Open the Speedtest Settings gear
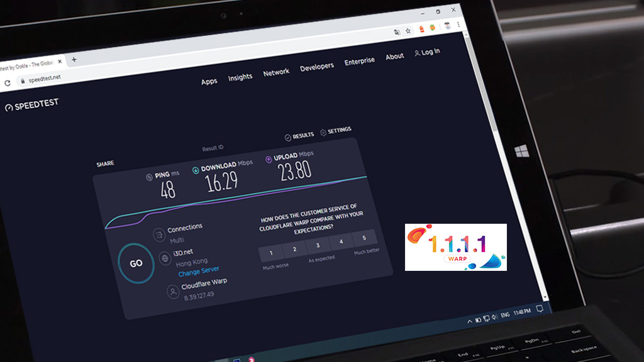The height and width of the screenshot is (362, 644). (323, 132)
